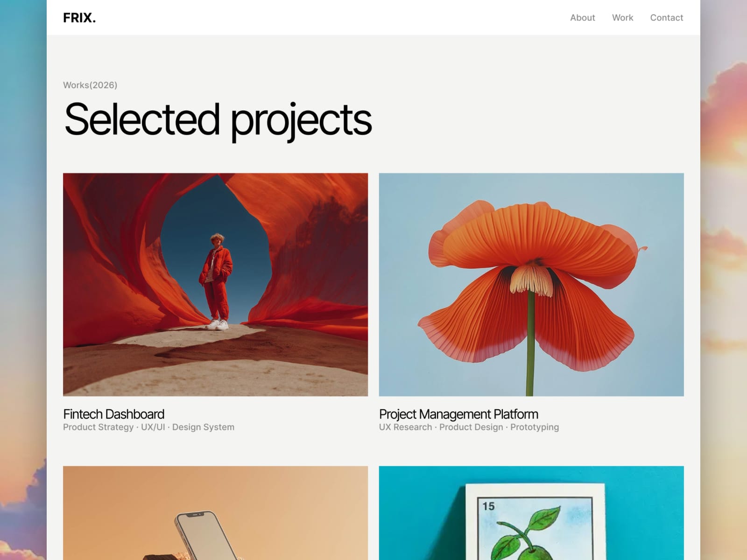Open the Contact link

tap(666, 18)
